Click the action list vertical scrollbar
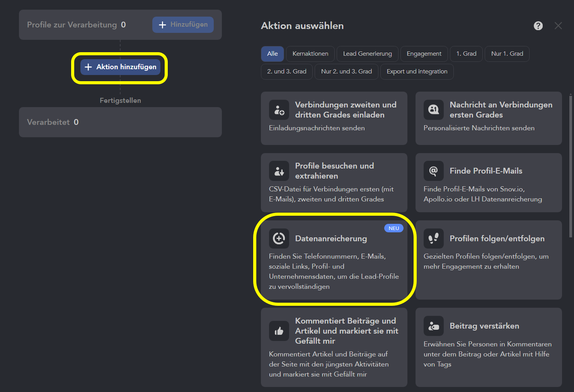 [571, 166]
